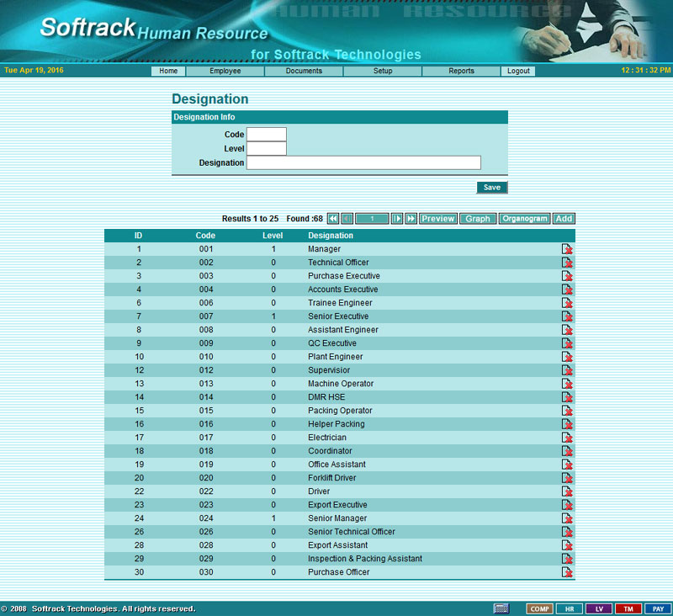Viewport: 673px width, 616px height.
Task: Open the Setup menu
Action: [x=383, y=72]
